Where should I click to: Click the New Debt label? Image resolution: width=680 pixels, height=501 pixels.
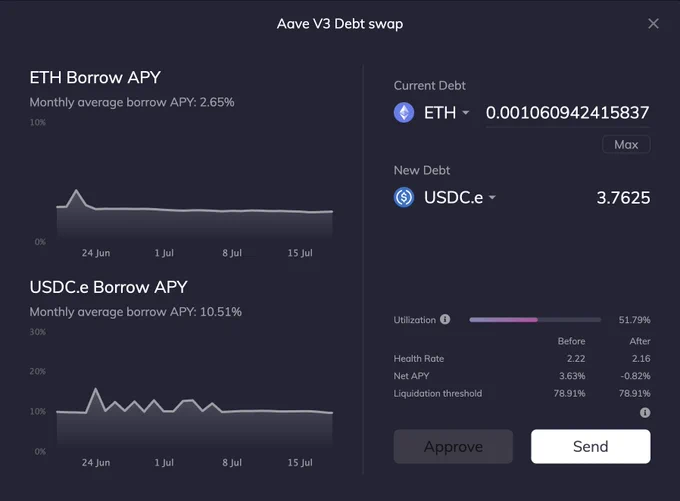coord(422,170)
